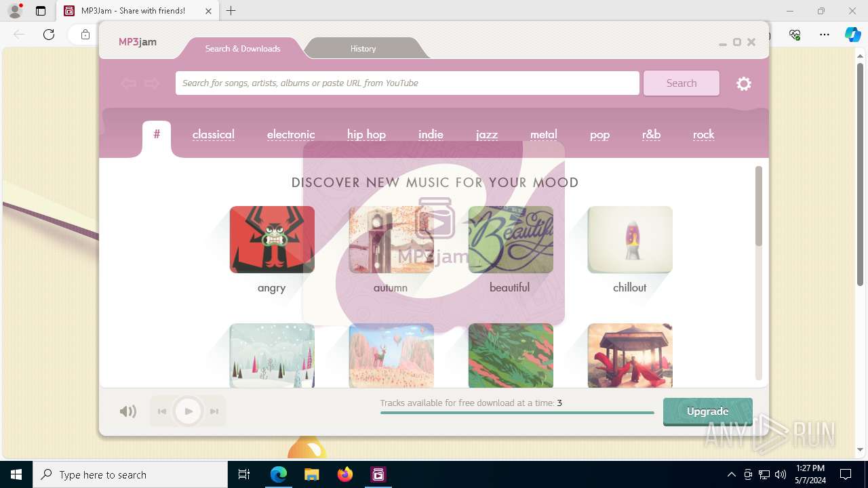
Task: Click the taskbar search box
Action: (130, 474)
